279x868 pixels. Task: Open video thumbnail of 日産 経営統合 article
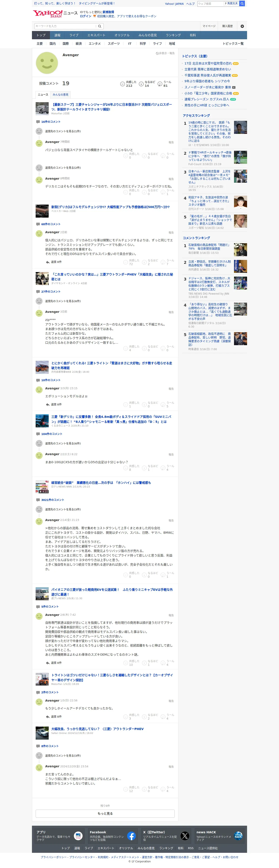42,487
